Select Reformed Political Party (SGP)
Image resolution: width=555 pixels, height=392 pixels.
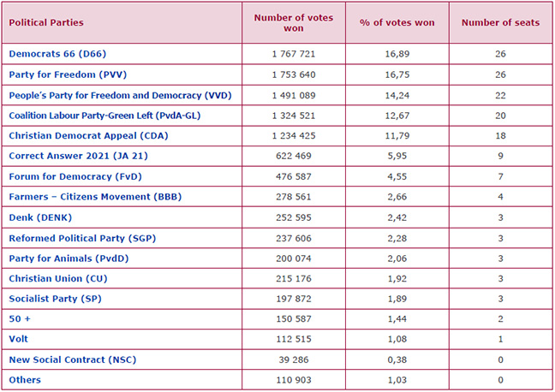[82, 237]
